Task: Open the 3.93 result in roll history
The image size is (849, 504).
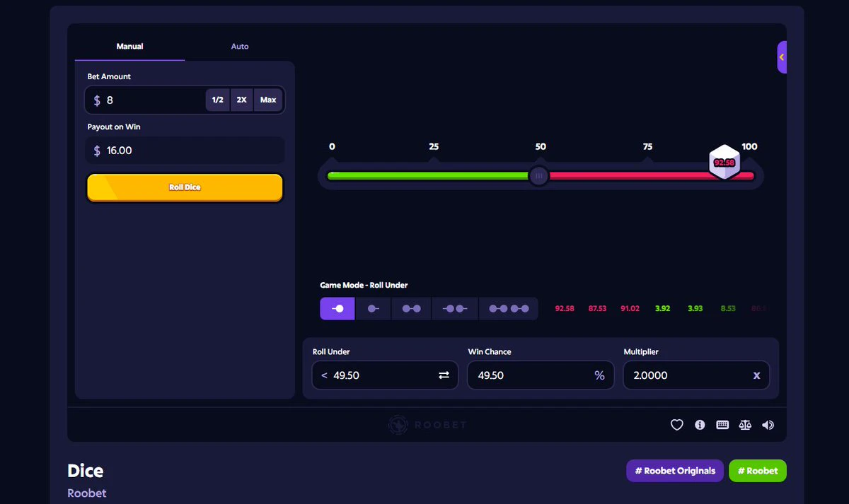Action: click(695, 309)
